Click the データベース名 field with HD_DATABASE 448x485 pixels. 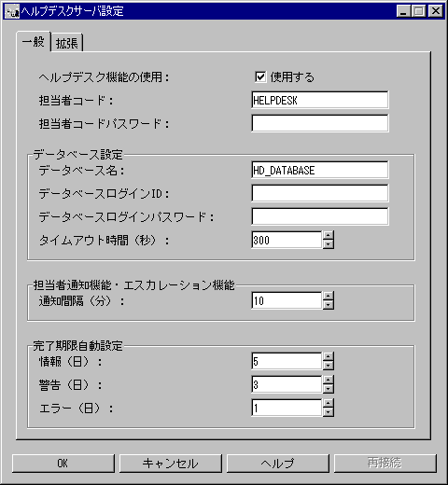tap(320, 170)
